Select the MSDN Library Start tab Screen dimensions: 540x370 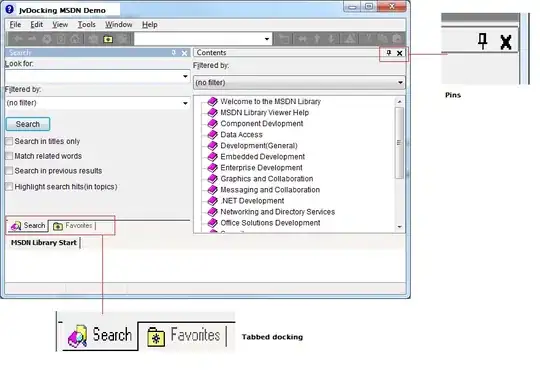coord(44,243)
